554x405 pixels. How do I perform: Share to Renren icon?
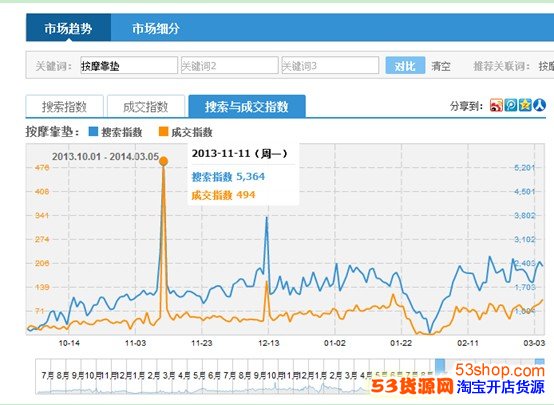540,105
